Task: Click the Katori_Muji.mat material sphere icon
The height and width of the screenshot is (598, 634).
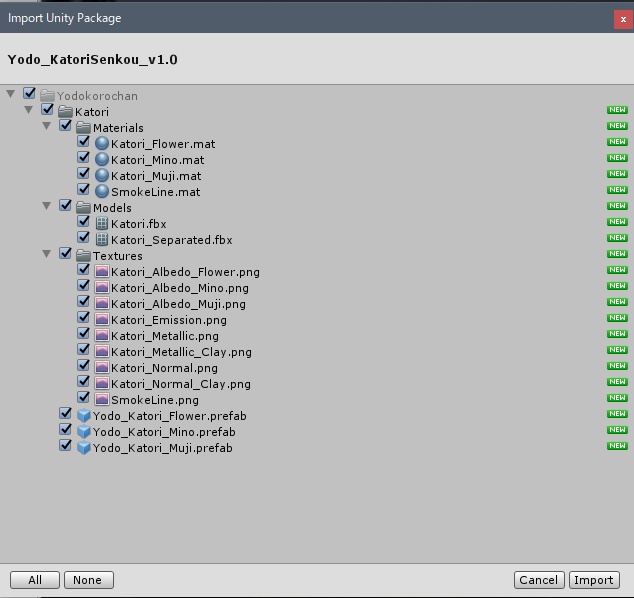Action: (x=102, y=175)
